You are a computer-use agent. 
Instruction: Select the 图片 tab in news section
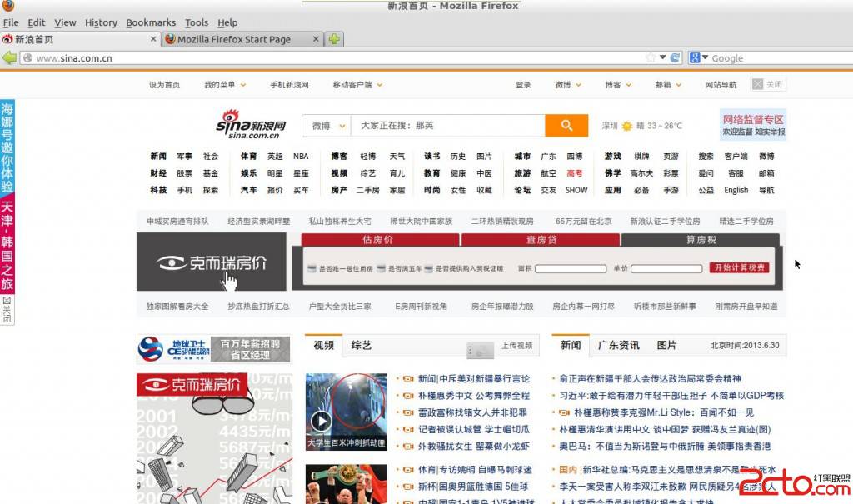[x=666, y=346]
